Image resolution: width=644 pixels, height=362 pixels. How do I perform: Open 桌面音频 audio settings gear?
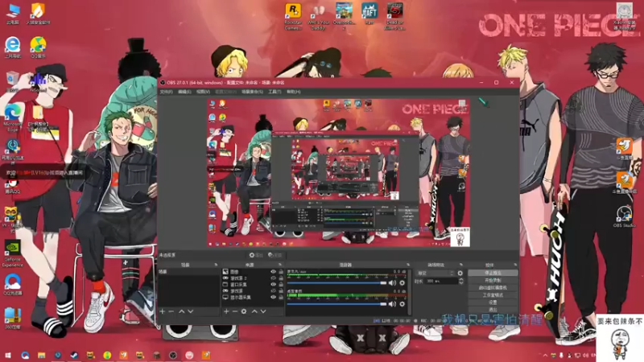click(x=402, y=304)
